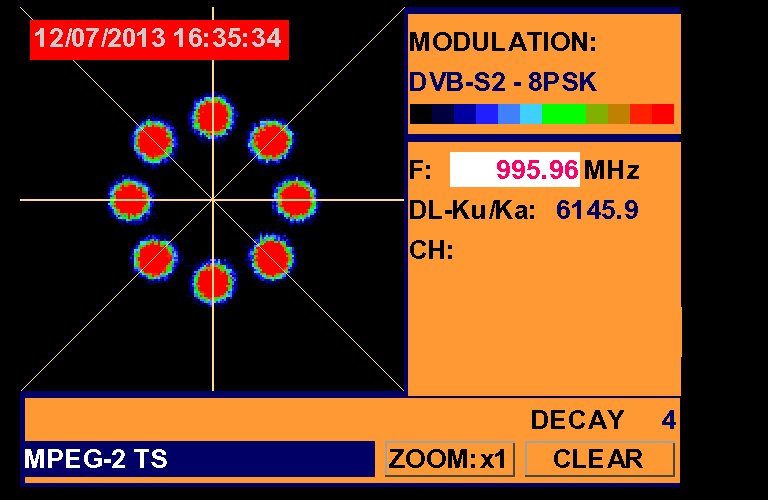This screenshot has height=500, width=768.
Task: Click the DL-Ku/Ka value 6145.9
Action: 597,210
